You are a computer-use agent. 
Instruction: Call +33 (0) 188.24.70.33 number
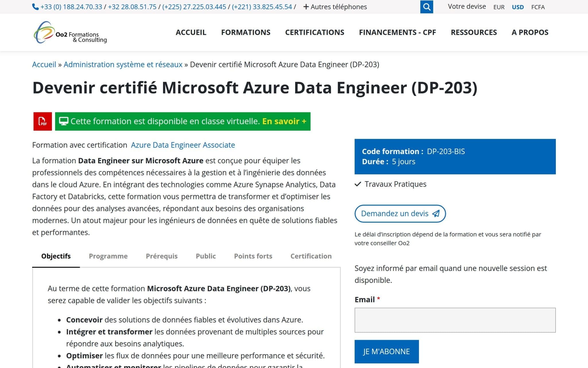tap(71, 7)
